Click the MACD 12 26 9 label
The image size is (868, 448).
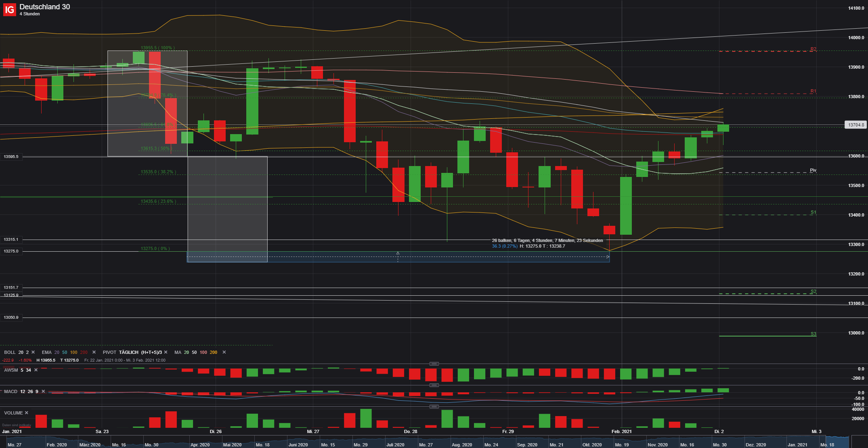(x=20, y=391)
